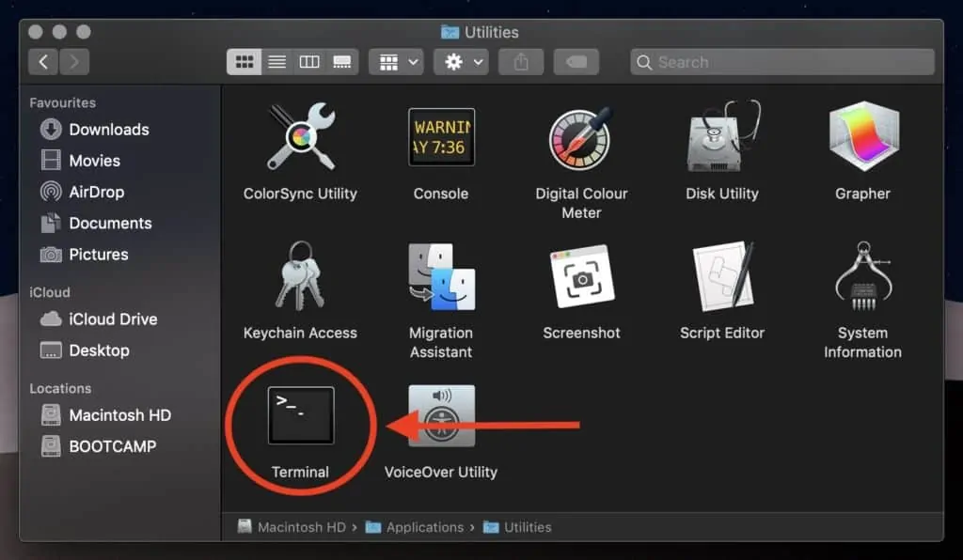
Task: Open the System Information icon
Action: 863,276
